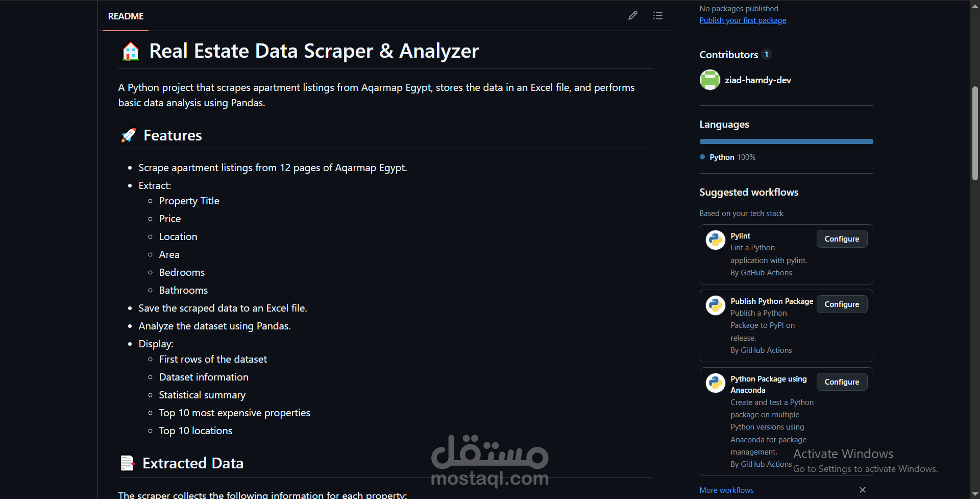
Task: Click the page vertical scrollbar thumb
Action: pyautogui.click(x=975, y=133)
